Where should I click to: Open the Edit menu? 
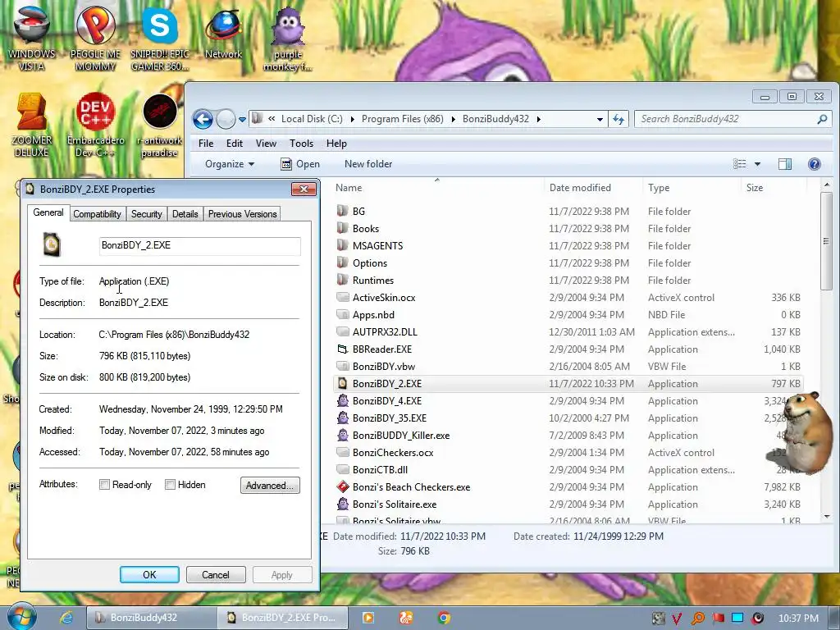pos(234,144)
